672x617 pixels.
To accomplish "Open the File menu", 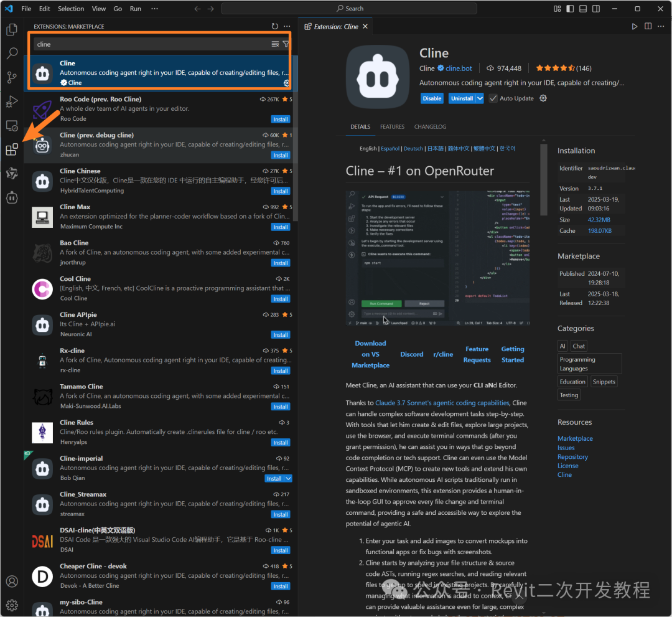I will click(26, 9).
